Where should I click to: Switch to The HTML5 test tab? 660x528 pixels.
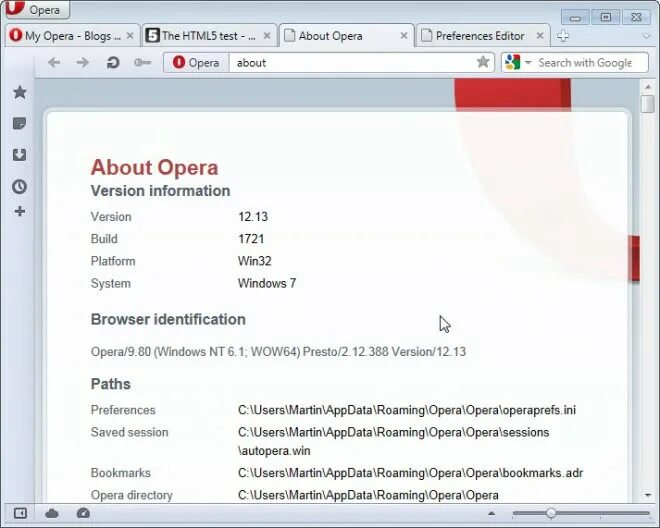[209, 36]
